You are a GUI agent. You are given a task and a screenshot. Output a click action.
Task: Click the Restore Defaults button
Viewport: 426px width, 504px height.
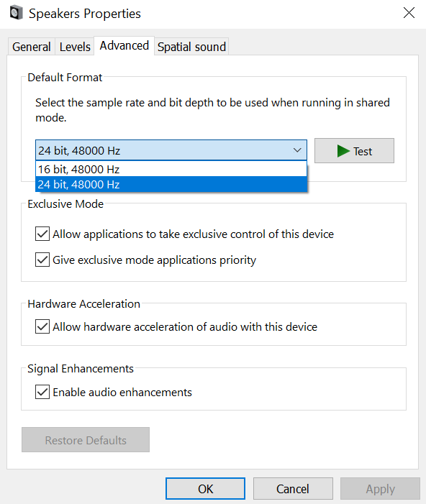tap(86, 440)
